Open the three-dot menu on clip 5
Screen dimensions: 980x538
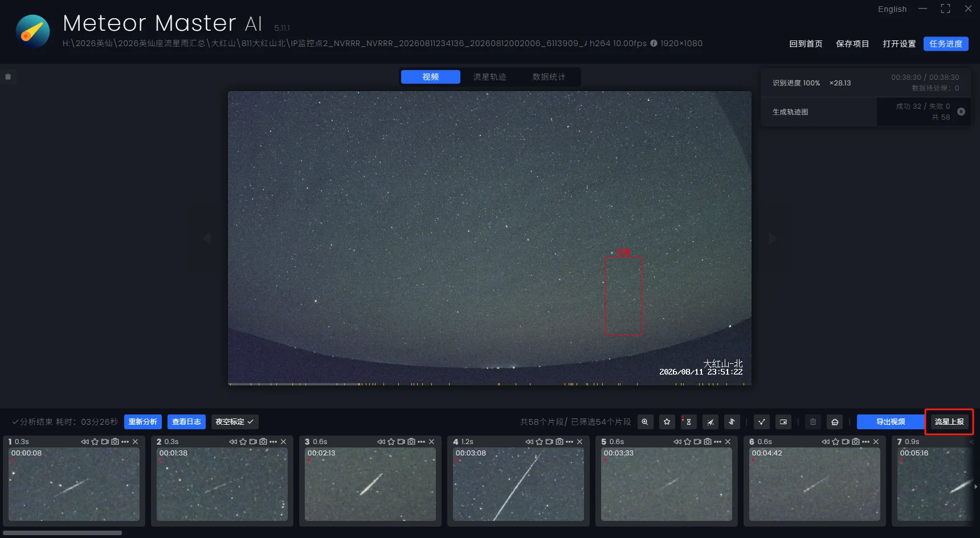(x=718, y=442)
